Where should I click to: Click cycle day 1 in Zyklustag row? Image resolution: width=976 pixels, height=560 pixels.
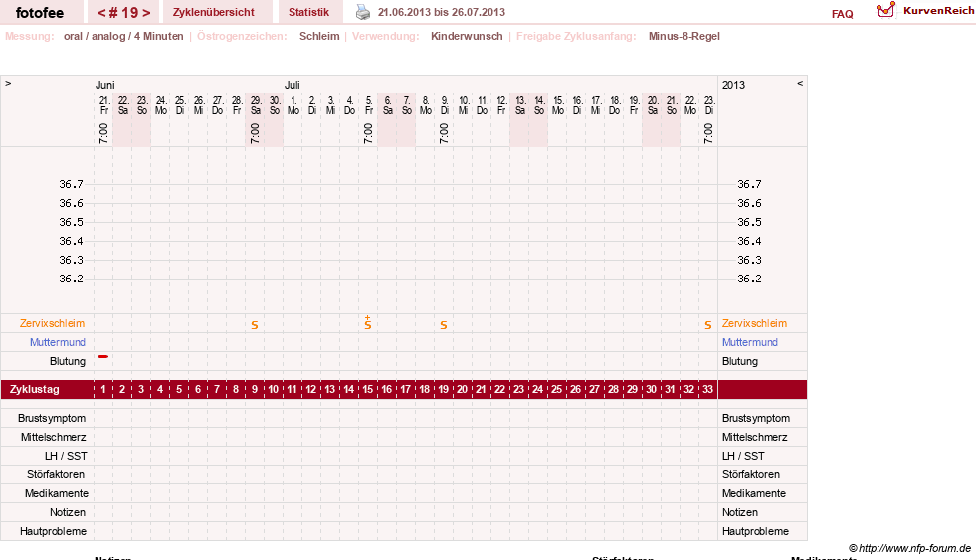click(x=103, y=390)
